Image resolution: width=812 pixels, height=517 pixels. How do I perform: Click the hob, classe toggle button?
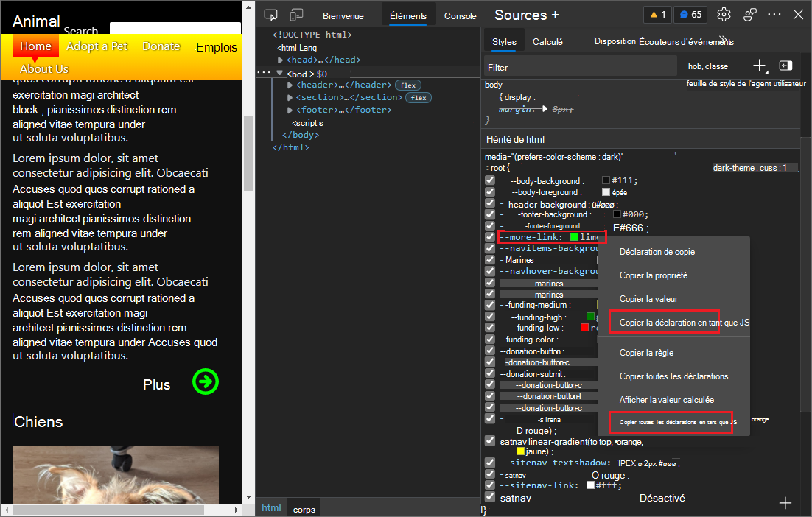point(708,66)
